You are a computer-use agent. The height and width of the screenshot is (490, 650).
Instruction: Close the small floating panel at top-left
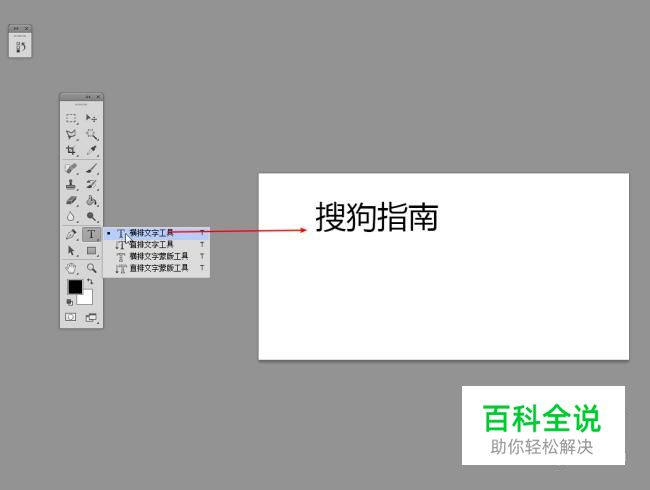click(27, 28)
